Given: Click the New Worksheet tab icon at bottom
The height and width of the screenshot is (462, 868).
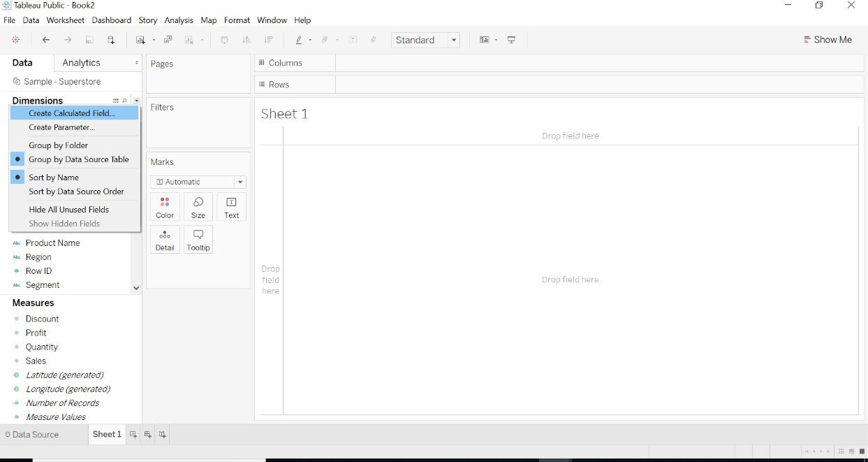Looking at the screenshot, I should tap(133, 434).
